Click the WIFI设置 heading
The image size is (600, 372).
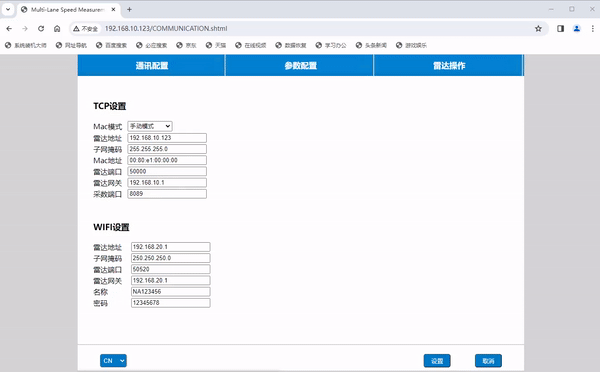111,227
